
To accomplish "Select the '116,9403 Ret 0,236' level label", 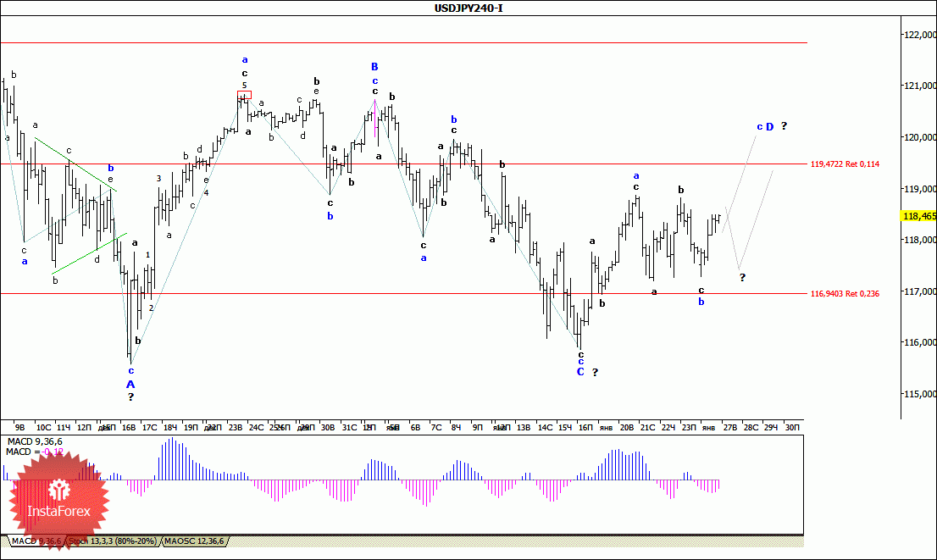I will [845, 293].
